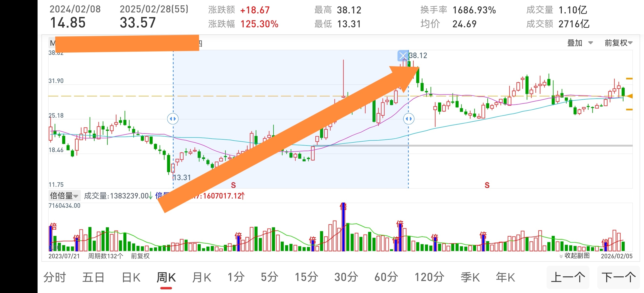Open the 叠加 overlay dropdown
The image size is (644, 293).
click(580, 43)
